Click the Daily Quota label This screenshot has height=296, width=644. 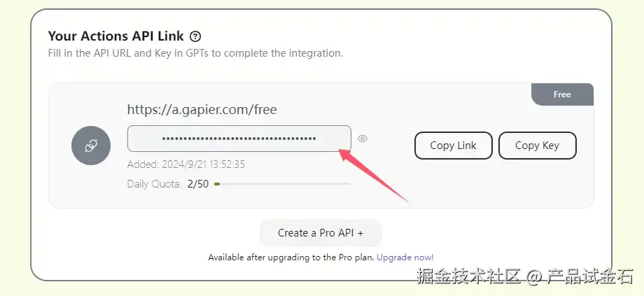[x=155, y=184]
